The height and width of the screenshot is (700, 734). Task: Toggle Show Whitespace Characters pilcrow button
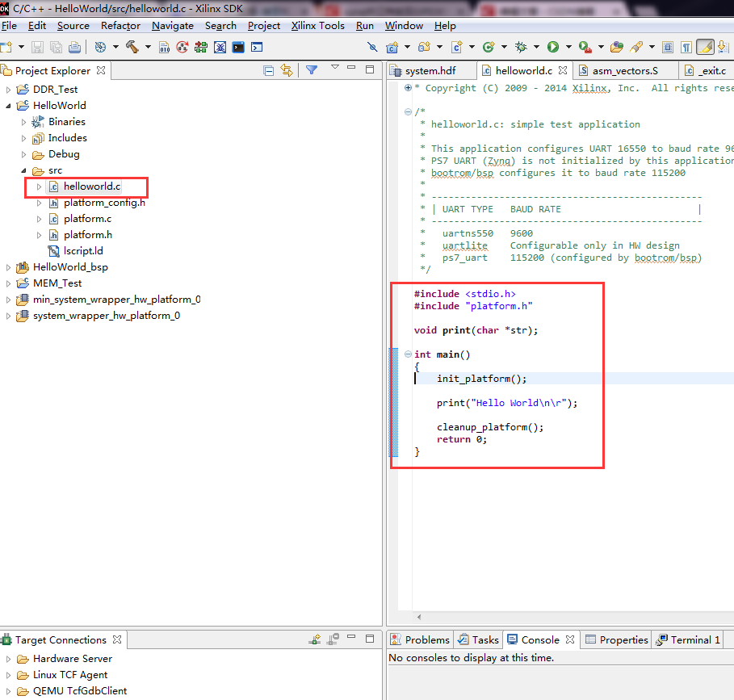click(686, 47)
